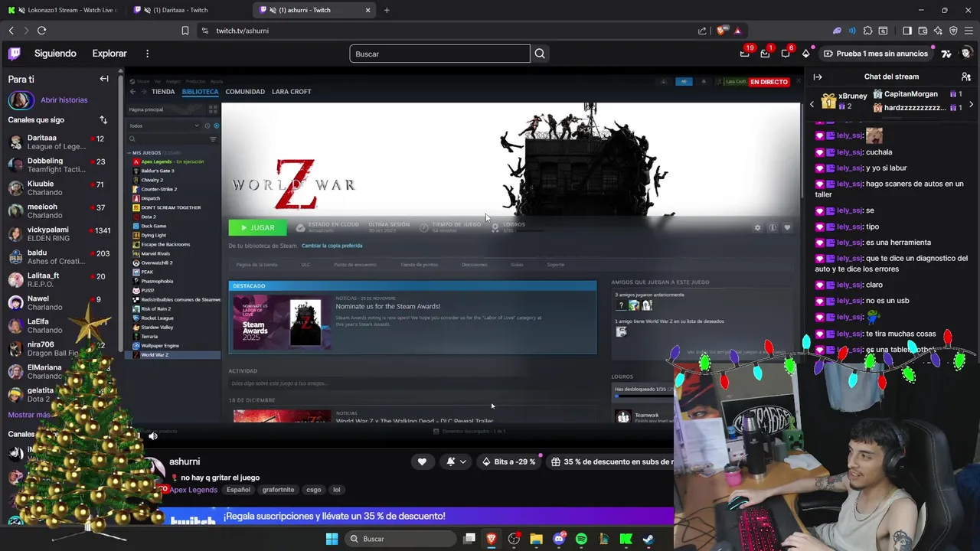
Task: Click Prueba 1 mes sin anuncios button
Action: [x=875, y=54]
